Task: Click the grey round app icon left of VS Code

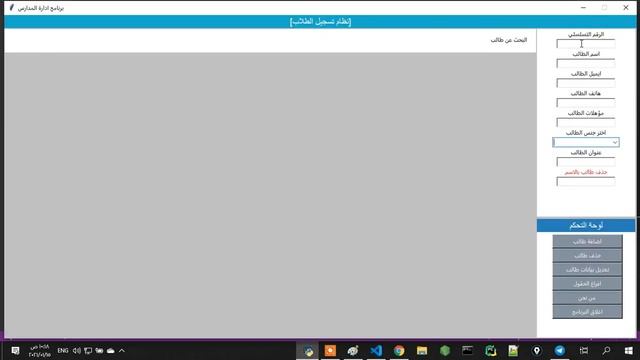Action: (x=353, y=351)
